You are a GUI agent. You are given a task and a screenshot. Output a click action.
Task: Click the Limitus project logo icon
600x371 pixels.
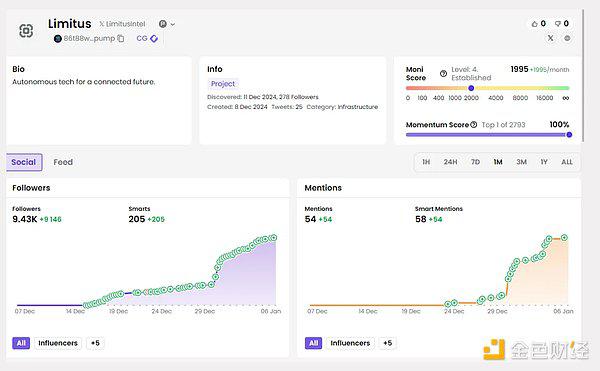coord(26,31)
